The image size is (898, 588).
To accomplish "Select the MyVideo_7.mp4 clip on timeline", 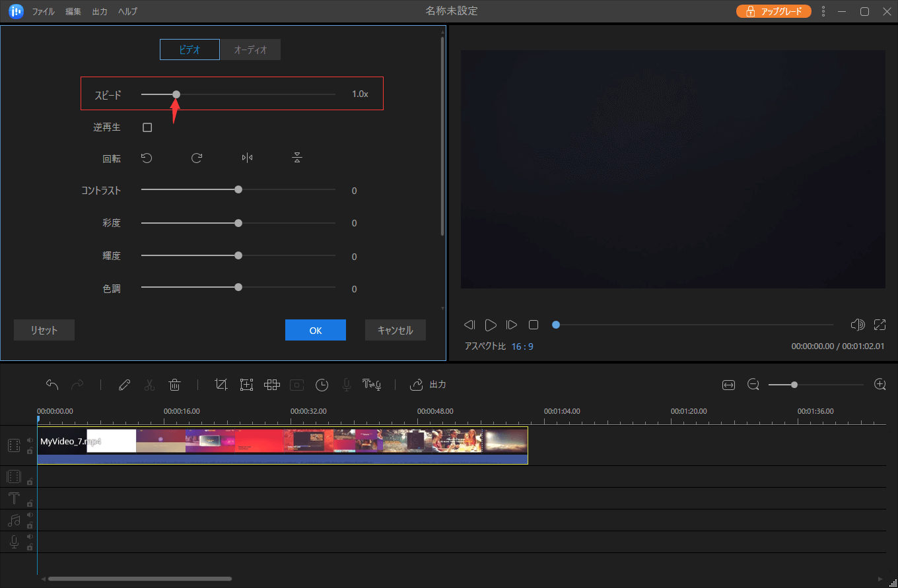I will point(283,445).
